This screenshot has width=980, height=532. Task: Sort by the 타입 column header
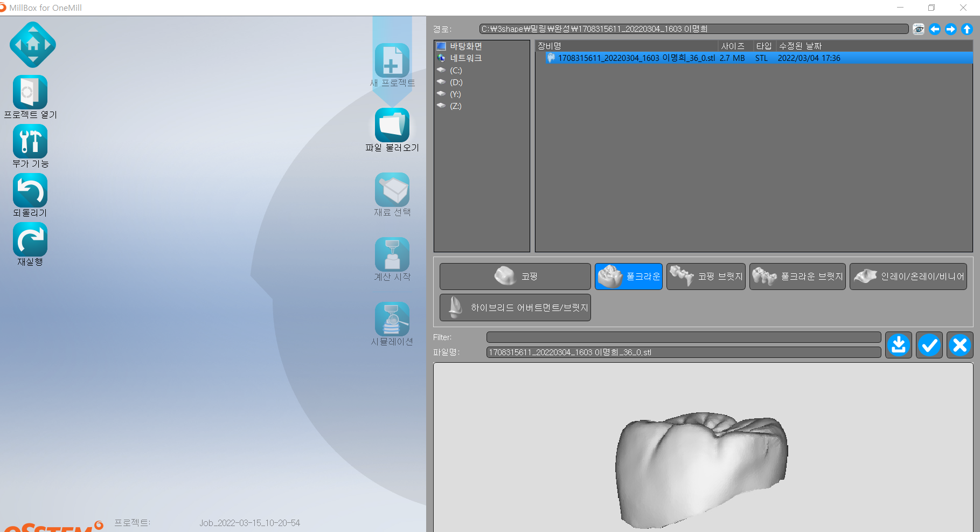764,46
